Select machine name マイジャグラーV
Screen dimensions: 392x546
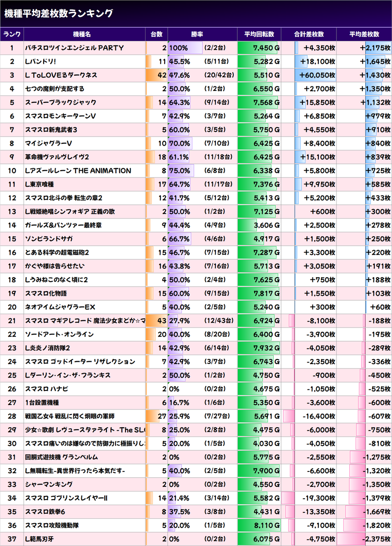tap(48, 143)
